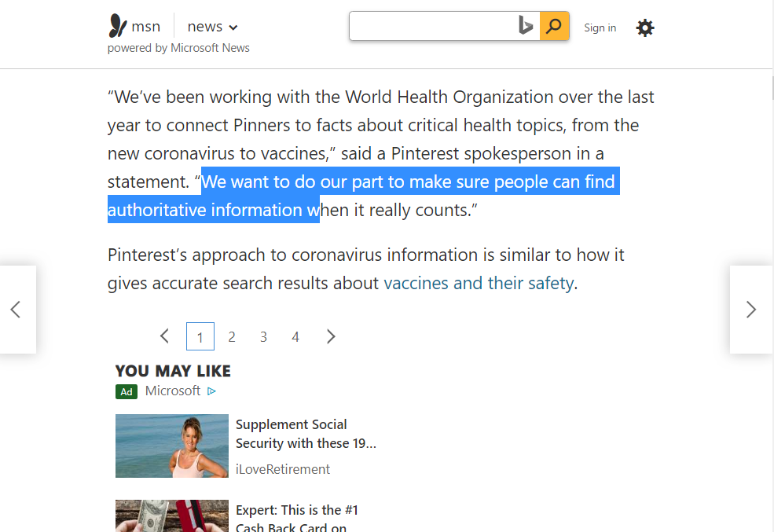Open the news section dropdown

[212, 27]
